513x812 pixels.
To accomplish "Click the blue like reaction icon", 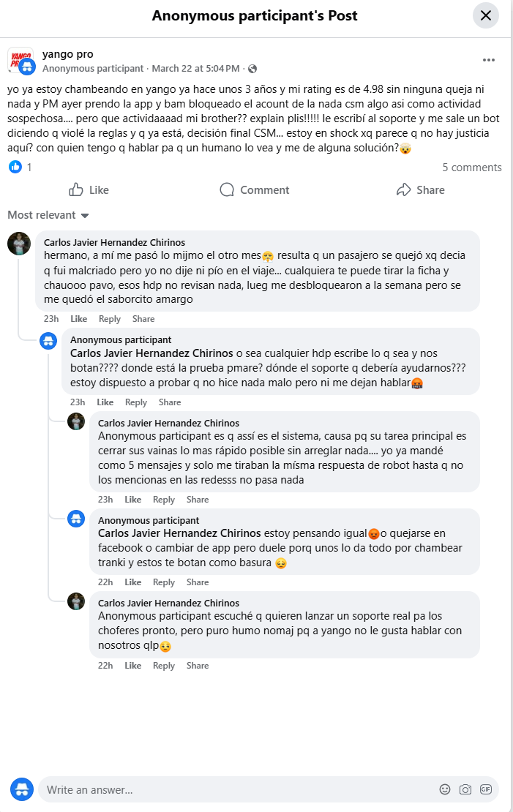I will (15, 167).
